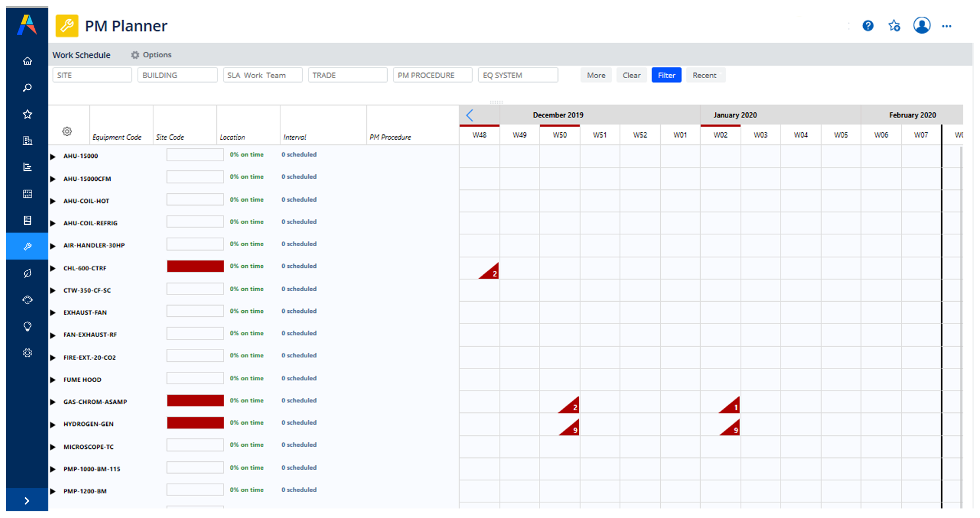Expand the CHL-600-CTRF row
The width and height of the screenshot is (980, 518).
(53, 269)
